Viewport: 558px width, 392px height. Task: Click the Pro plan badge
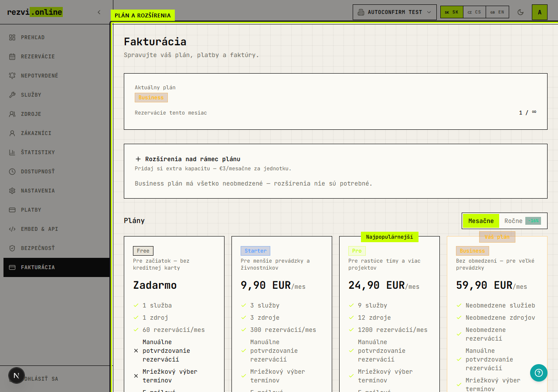point(357,251)
